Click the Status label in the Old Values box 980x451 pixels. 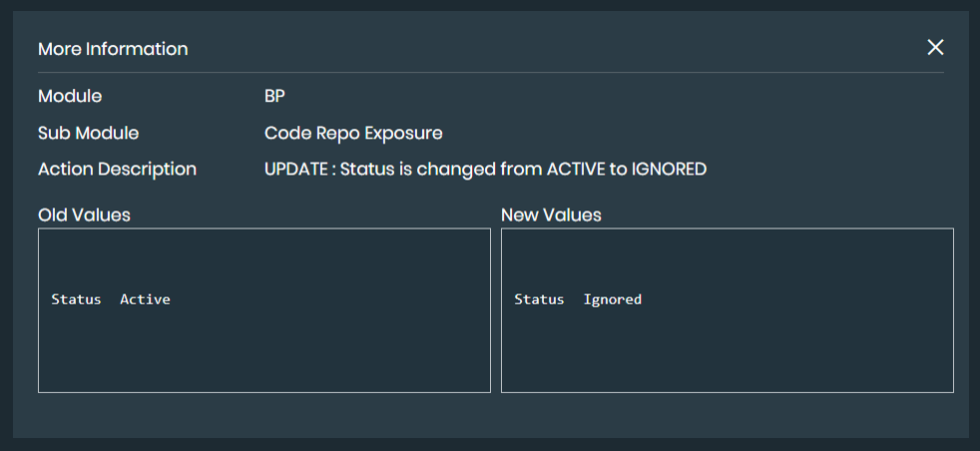tap(76, 299)
